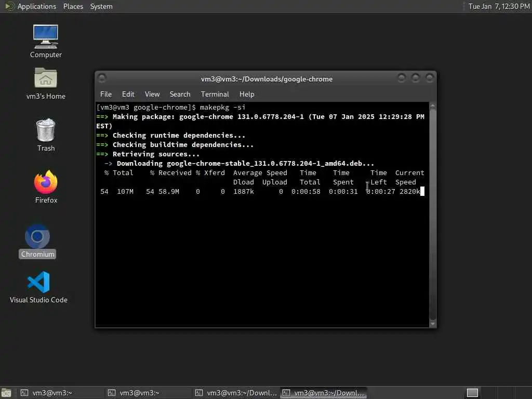532x399 pixels.
Task: Open the terminal View menu
Action: pyautogui.click(x=152, y=94)
